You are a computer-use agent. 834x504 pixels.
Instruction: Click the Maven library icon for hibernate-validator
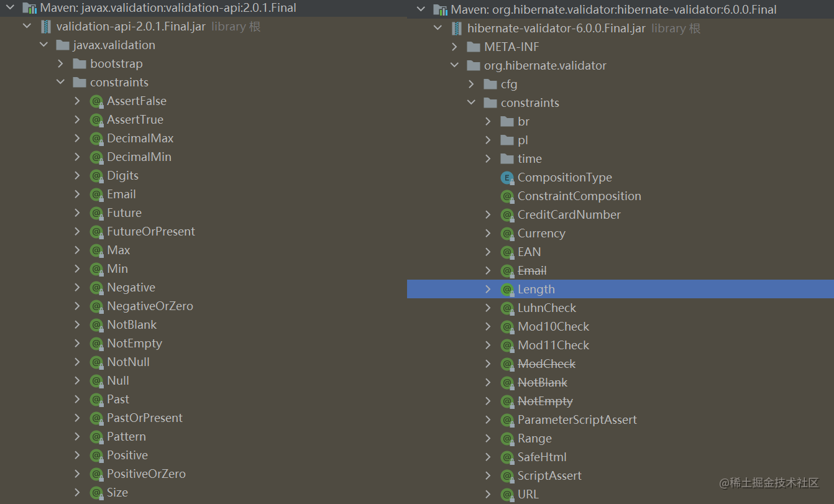[x=441, y=9]
